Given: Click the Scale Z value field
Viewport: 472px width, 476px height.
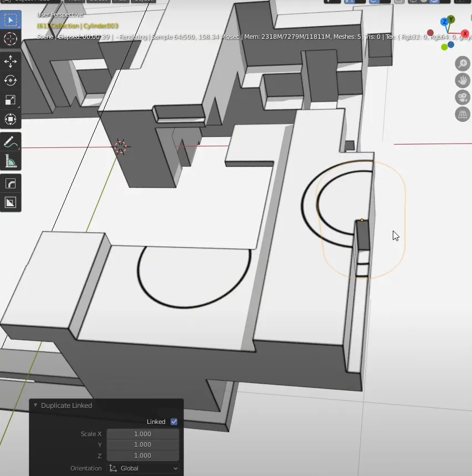Looking at the screenshot, I should click(x=143, y=455).
